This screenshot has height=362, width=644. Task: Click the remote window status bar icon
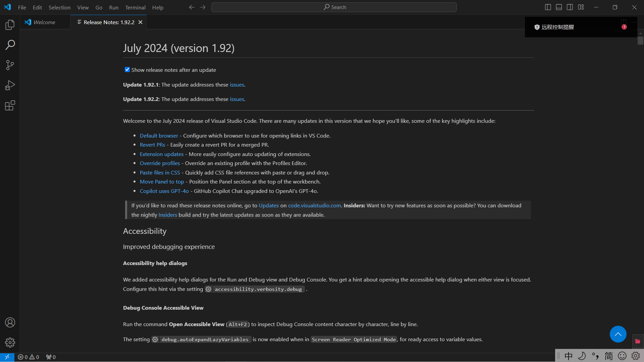point(7,357)
